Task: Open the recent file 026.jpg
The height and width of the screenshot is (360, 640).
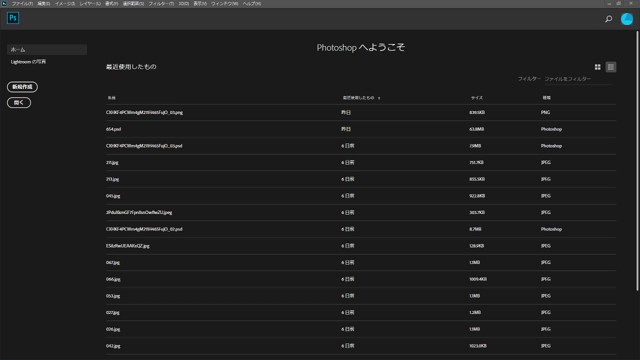Action: [113, 329]
